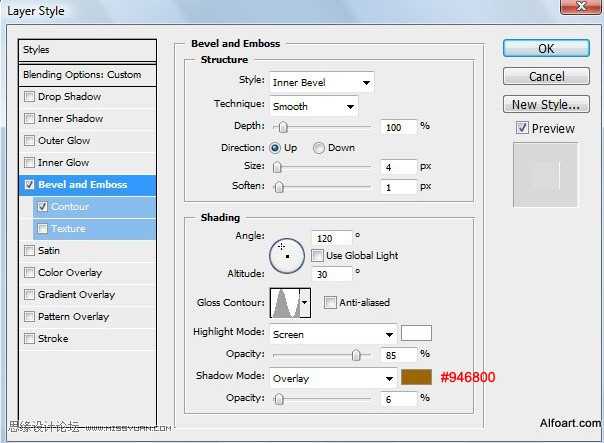The image size is (604, 443).
Task: Toggle Use Global Light checkbox
Action: point(317,255)
